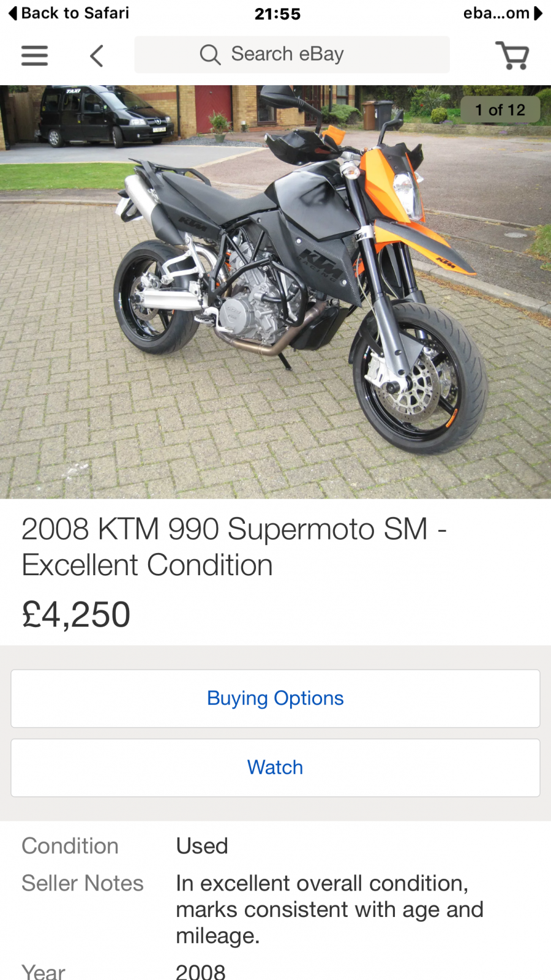Tap the Year 2008 value

pyautogui.click(x=201, y=971)
